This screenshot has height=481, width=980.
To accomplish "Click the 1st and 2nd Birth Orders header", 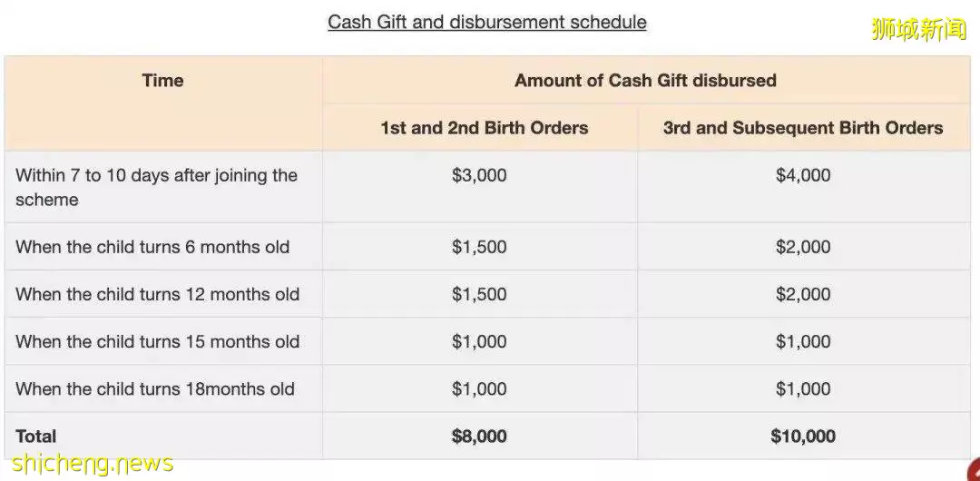I will tap(485, 128).
